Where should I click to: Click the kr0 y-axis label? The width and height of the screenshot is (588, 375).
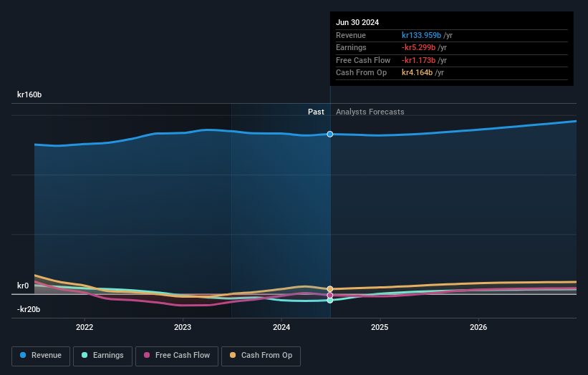pyautogui.click(x=23, y=286)
